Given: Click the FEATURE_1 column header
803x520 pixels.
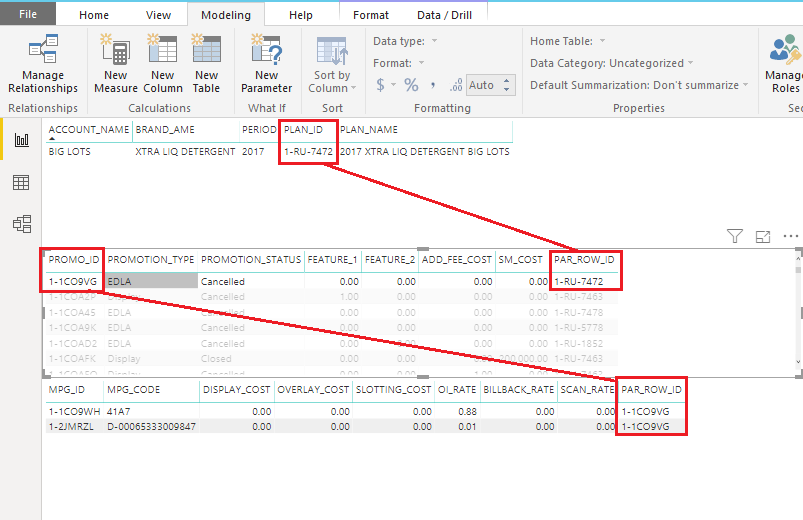Looking at the screenshot, I should click(x=332, y=260).
